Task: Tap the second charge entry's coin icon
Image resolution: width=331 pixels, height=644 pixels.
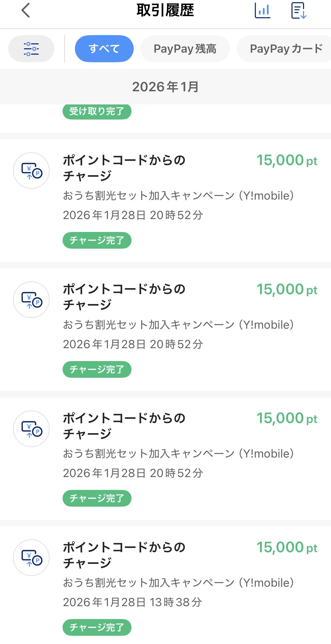Action: (x=31, y=300)
